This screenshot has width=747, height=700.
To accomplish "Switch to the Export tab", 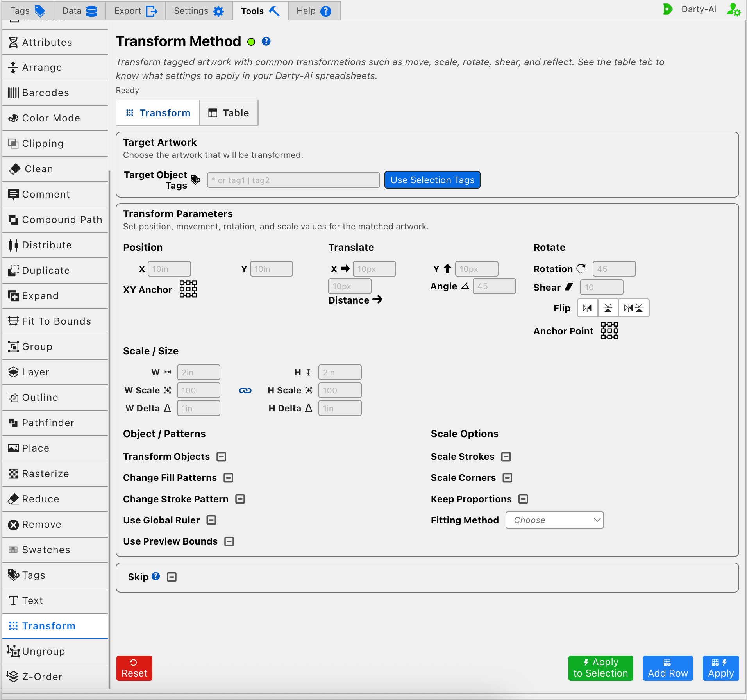I will click(136, 11).
